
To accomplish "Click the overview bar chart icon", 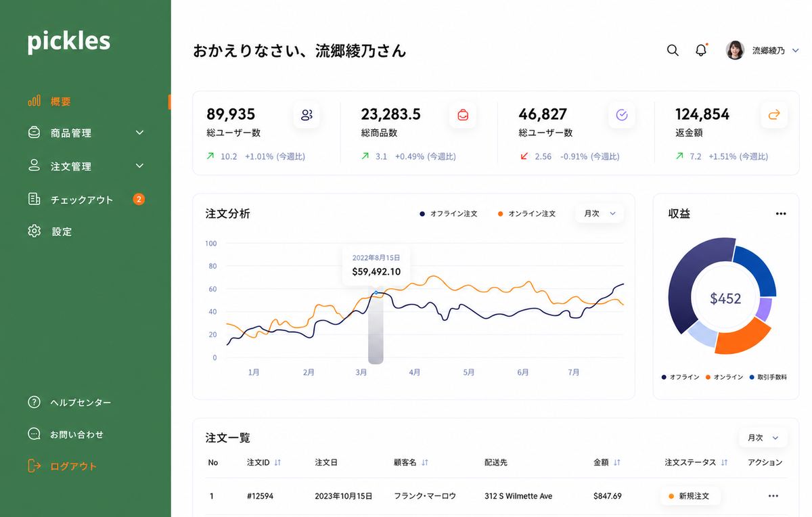I will [34, 101].
